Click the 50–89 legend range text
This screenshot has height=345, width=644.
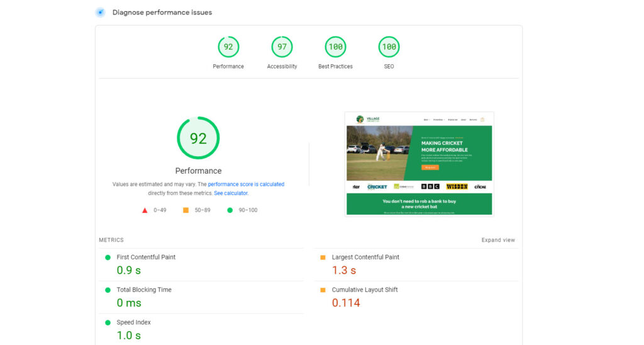tap(202, 210)
